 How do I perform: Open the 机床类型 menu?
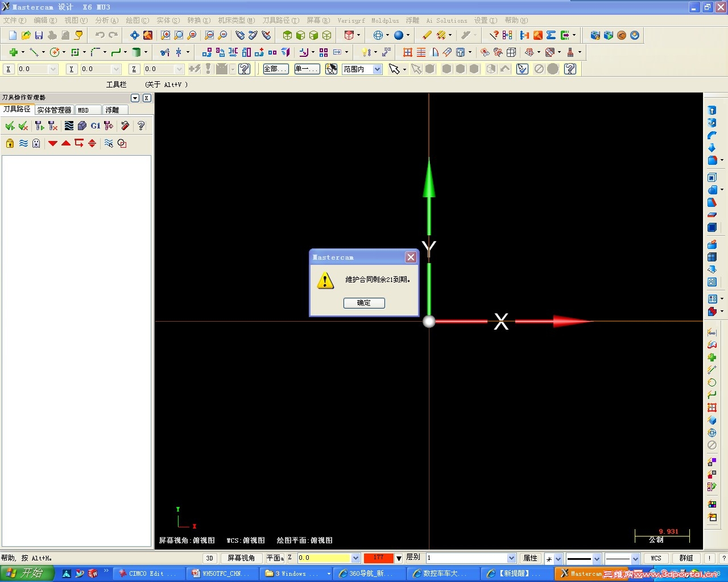(x=236, y=20)
